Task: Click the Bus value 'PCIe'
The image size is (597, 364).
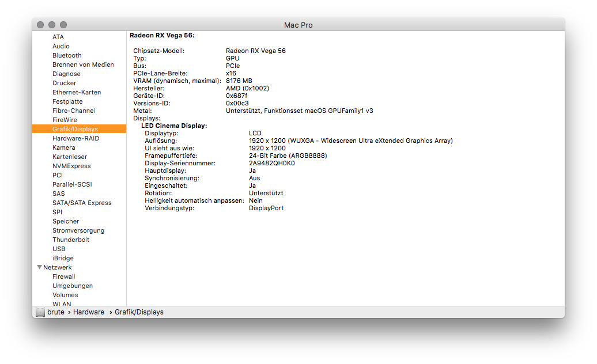Action: 233,66
